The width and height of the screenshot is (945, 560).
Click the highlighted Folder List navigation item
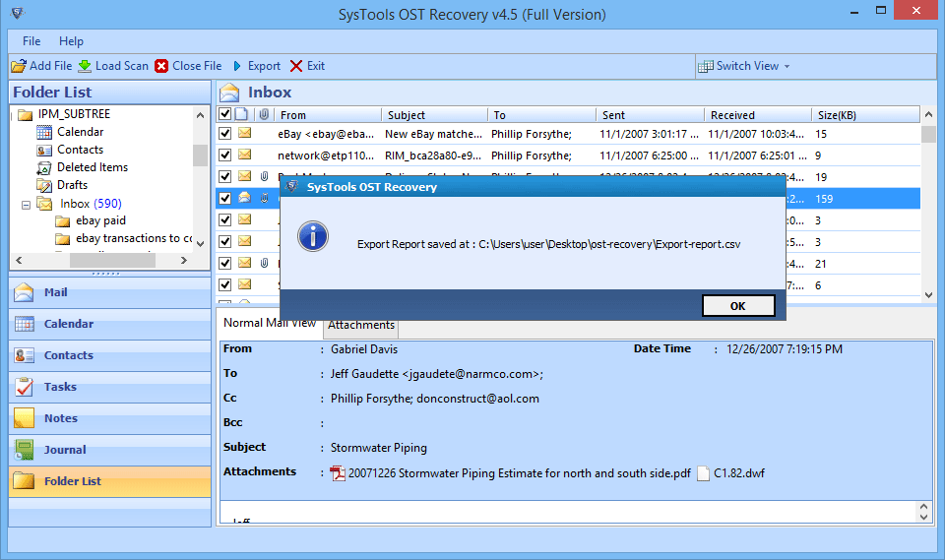109,481
